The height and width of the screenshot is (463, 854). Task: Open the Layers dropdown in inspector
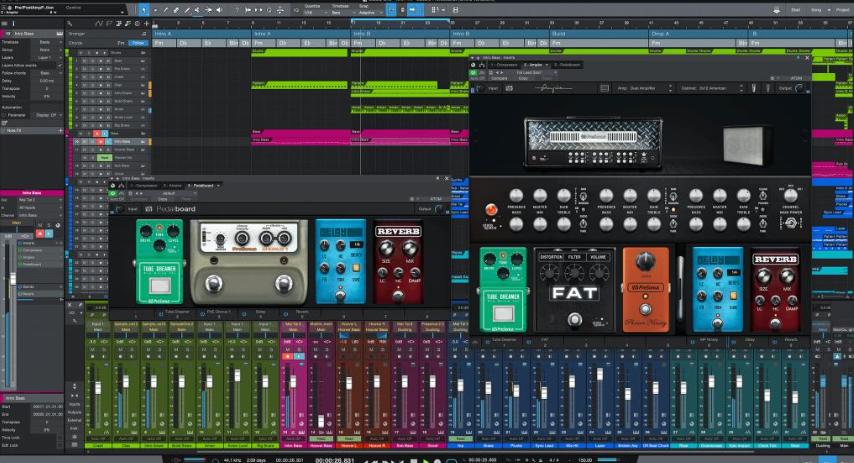pyautogui.click(x=45, y=57)
